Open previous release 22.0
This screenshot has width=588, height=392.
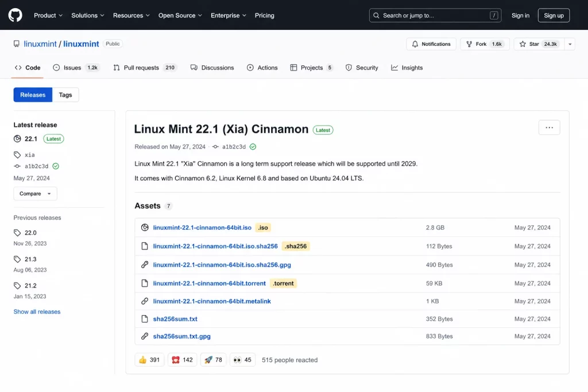pos(30,232)
